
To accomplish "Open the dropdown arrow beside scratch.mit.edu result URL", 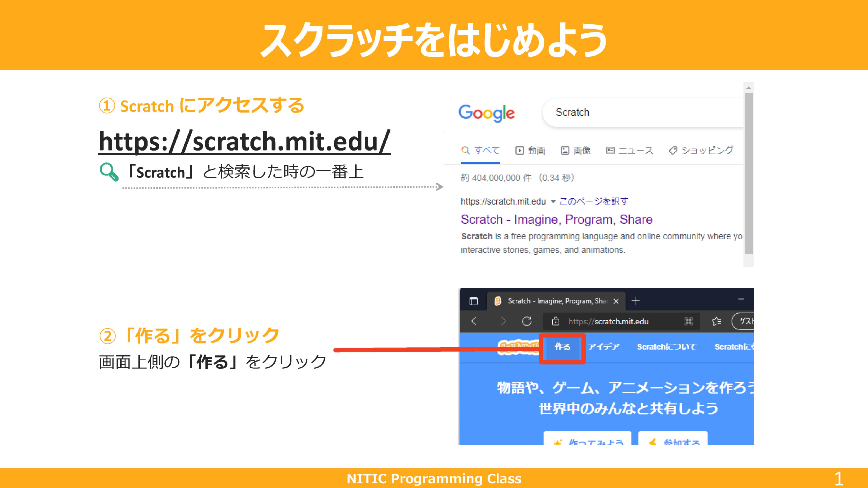I will coord(553,202).
